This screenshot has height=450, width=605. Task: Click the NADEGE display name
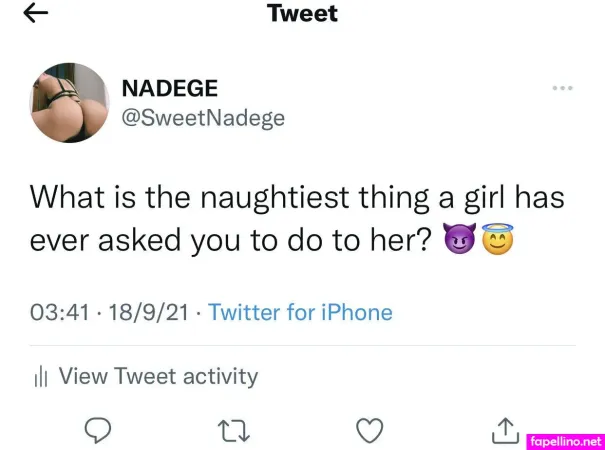tap(169, 89)
